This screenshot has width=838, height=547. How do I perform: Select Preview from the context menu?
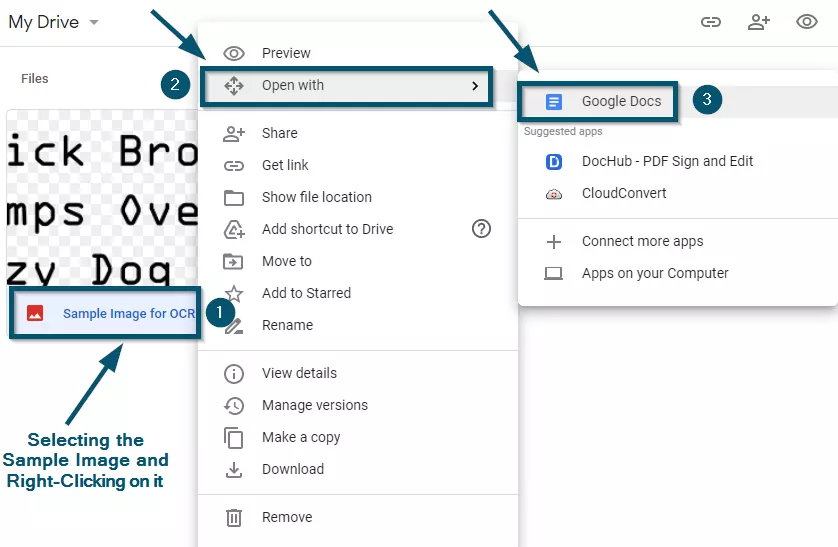pos(358,53)
